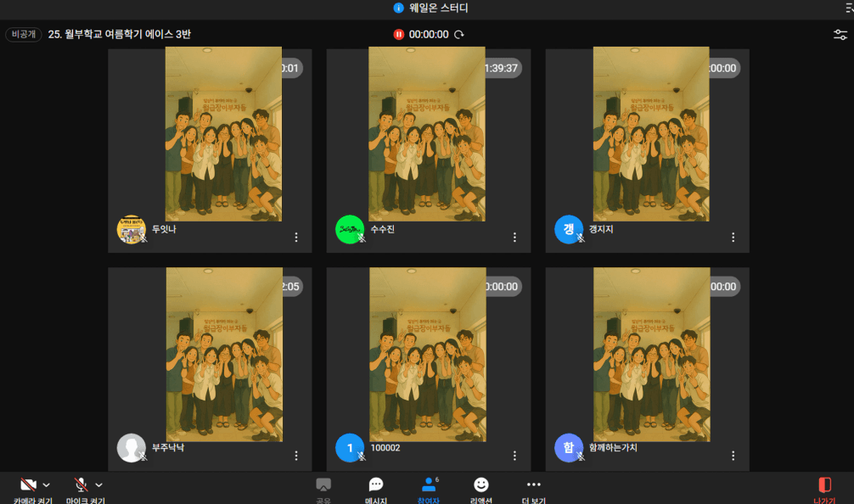Click participant name 갱지지
The image size is (854, 504).
601,229
